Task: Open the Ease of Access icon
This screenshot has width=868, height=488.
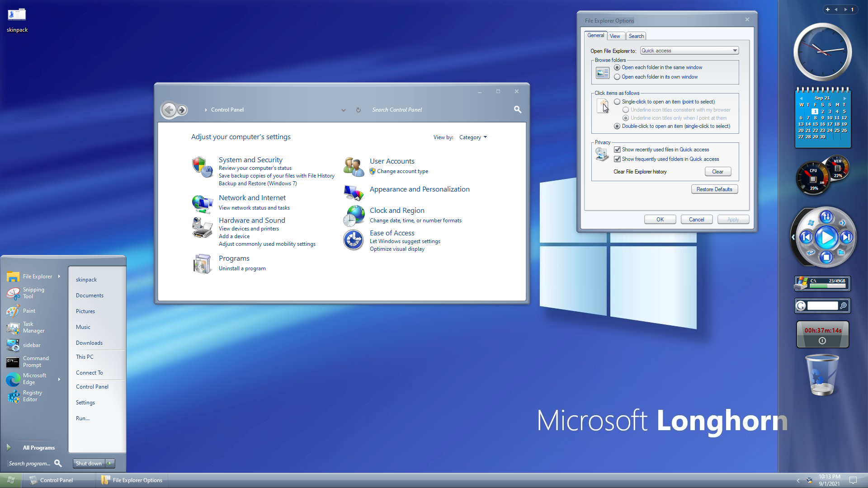Action: coord(353,240)
